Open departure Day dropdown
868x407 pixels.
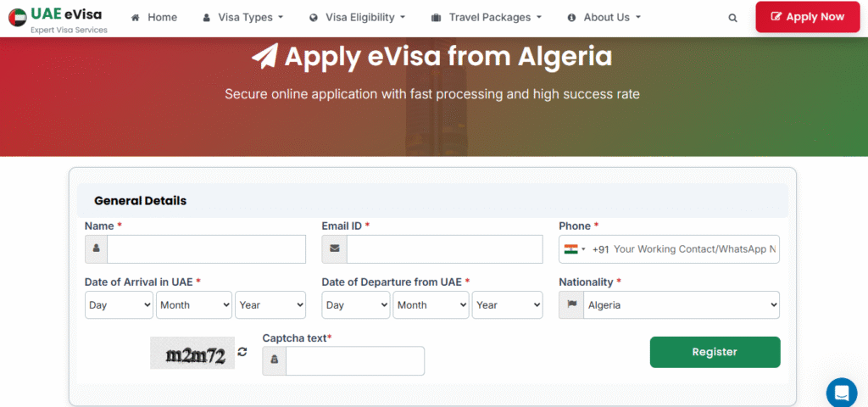[356, 305]
